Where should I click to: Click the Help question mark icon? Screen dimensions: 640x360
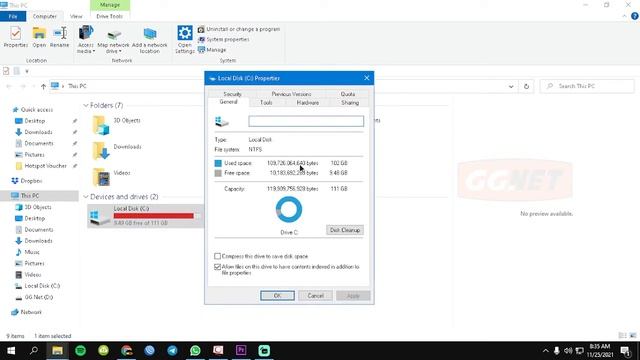pyautogui.click(x=635, y=16)
